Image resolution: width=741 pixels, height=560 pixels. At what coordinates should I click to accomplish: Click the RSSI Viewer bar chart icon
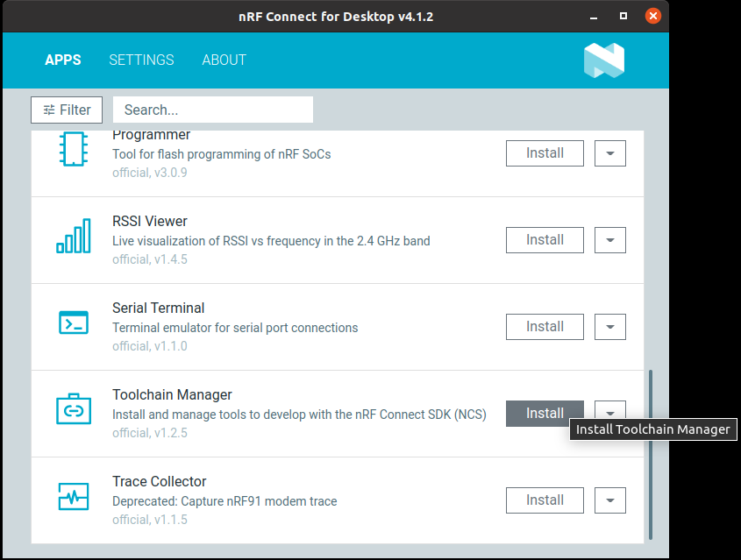(x=74, y=236)
